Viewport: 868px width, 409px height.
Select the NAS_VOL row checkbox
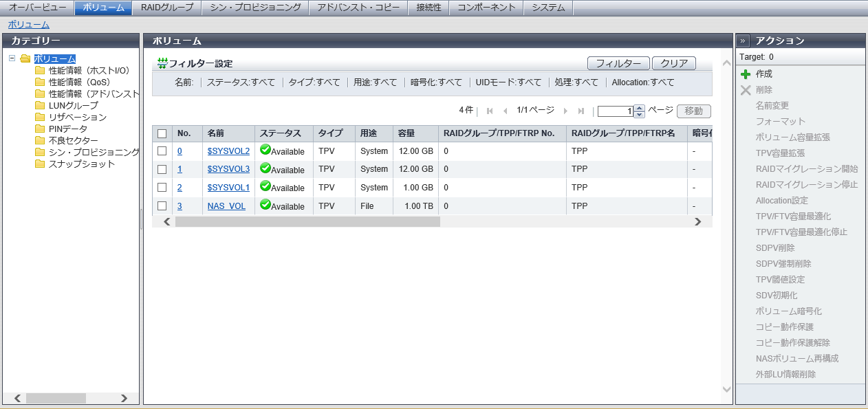coord(162,206)
